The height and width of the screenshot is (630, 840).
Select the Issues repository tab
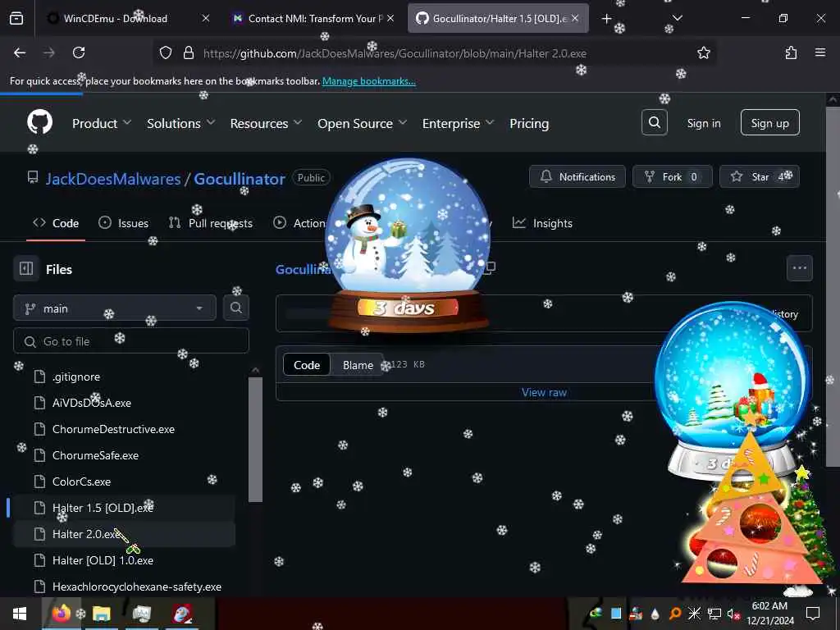pyautogui.click(x=123, y=223)
